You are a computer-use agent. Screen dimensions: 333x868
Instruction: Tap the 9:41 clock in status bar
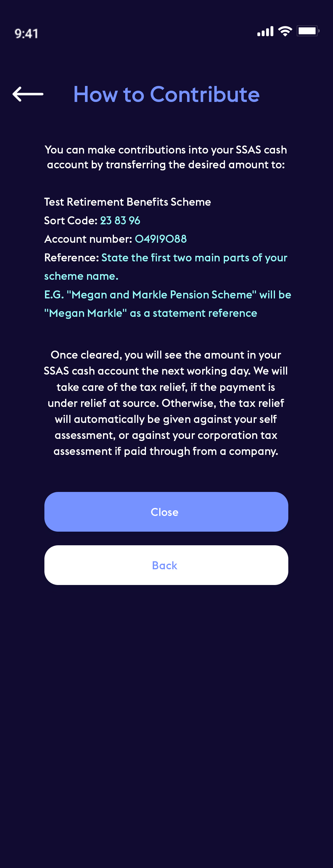[26, 33]
